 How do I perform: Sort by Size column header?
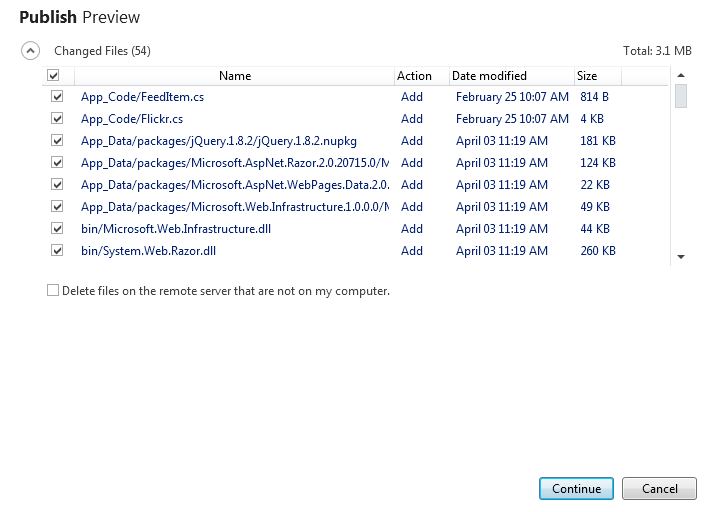(x=598, y=76)
